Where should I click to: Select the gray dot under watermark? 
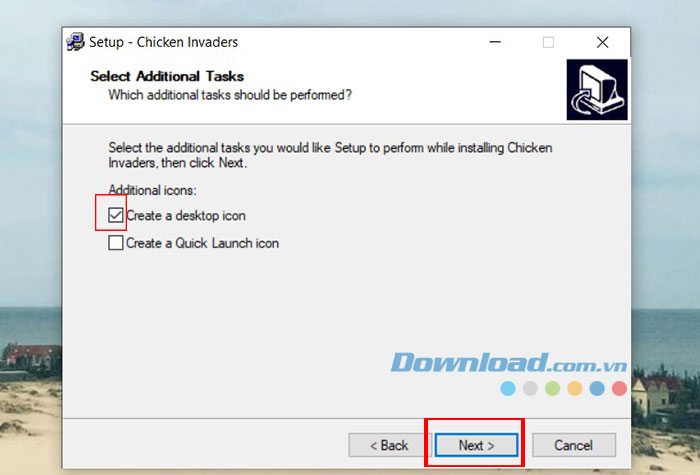coord(530,388)
